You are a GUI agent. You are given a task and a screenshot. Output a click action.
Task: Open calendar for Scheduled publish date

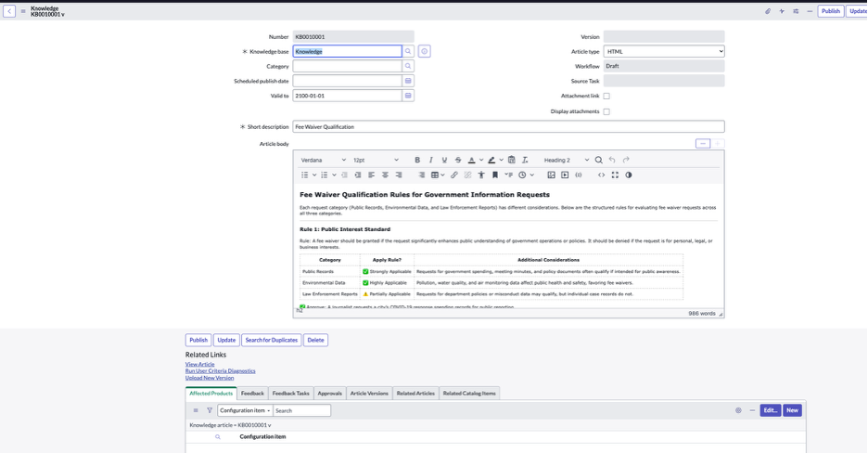408,81
